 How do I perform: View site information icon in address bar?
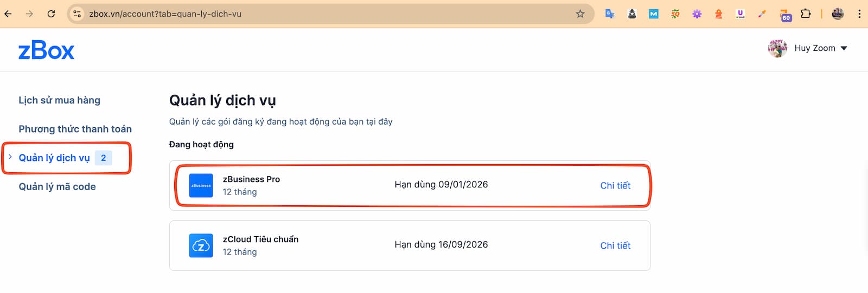pos(77,14)
